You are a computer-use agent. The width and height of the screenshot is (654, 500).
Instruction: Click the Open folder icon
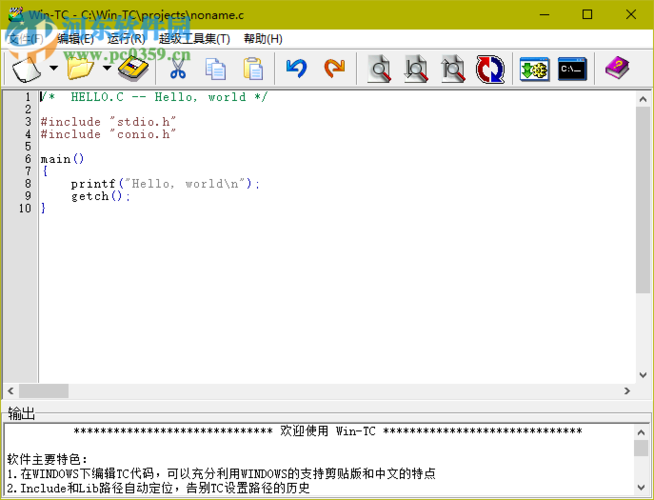coord(80,69)
